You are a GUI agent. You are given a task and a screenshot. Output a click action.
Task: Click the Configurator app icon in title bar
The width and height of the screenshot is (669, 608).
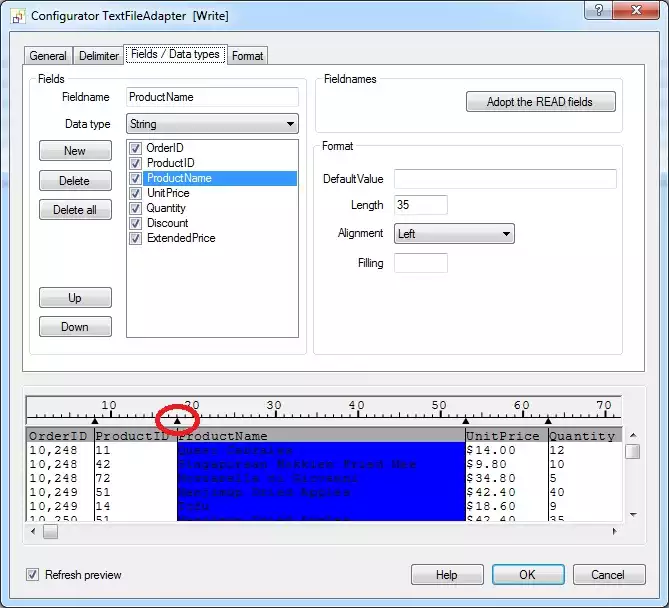click(x=17, y=16)
